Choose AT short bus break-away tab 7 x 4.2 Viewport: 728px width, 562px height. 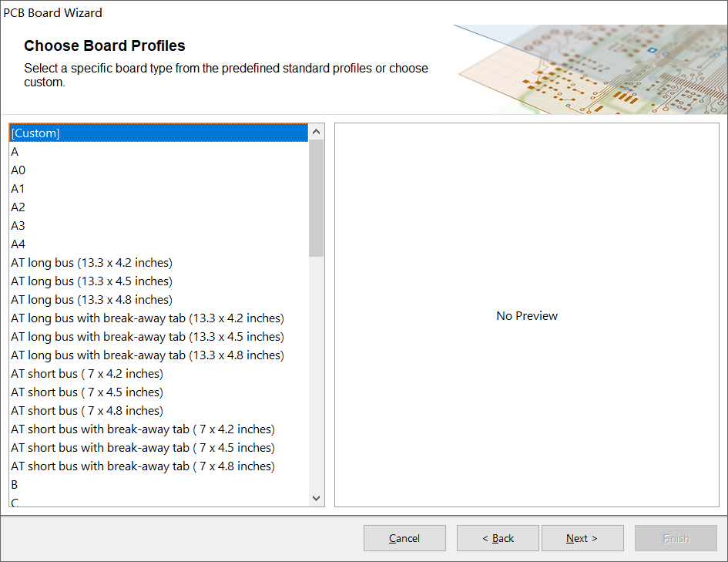click(159, 429)
